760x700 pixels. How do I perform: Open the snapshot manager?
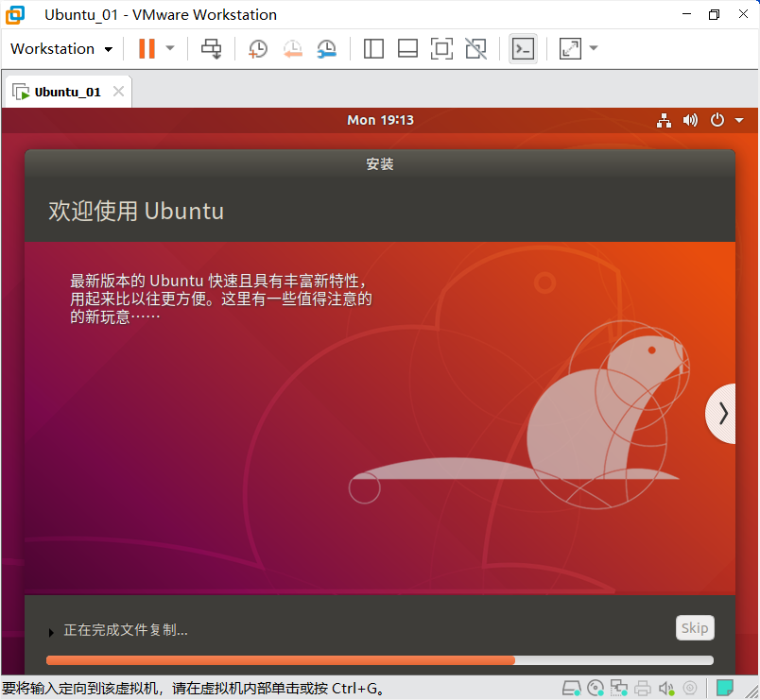(x=327, y=48)
